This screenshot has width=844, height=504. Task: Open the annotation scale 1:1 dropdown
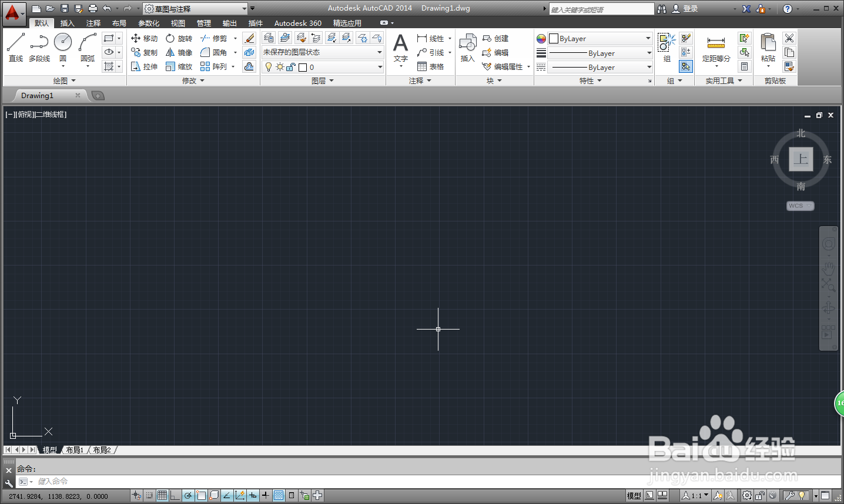pyautogui.click(x=696, y=496)
